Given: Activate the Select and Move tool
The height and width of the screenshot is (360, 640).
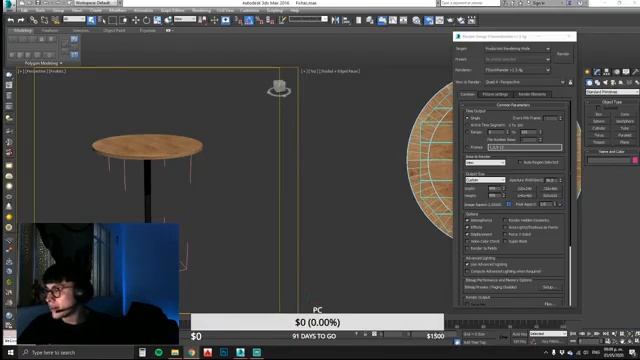Looking at the screenshot, I should 136,20.
